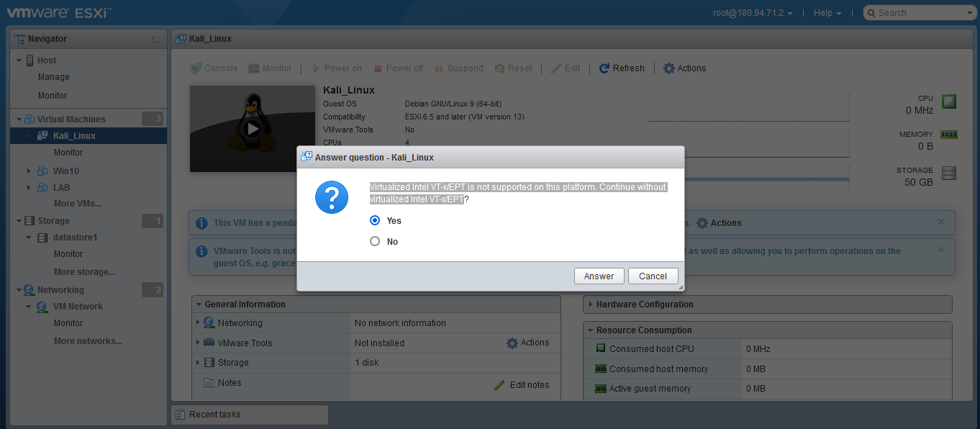
Task: Open the VM Console
Action: (214, 68)
